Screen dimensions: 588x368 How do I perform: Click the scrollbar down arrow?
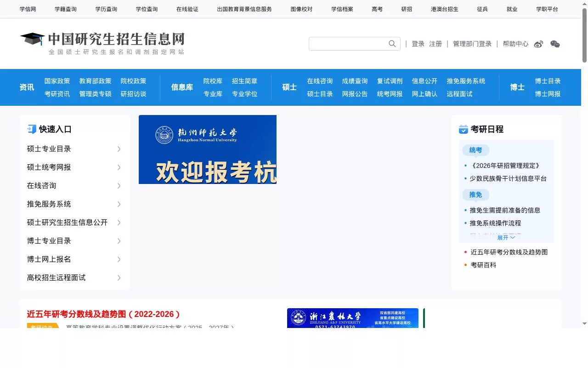584,324
